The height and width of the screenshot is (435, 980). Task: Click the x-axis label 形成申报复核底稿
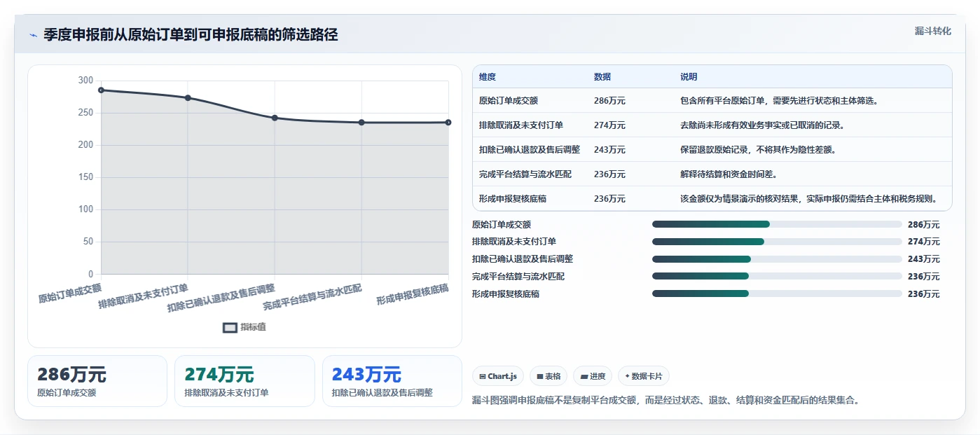(412, 295)
